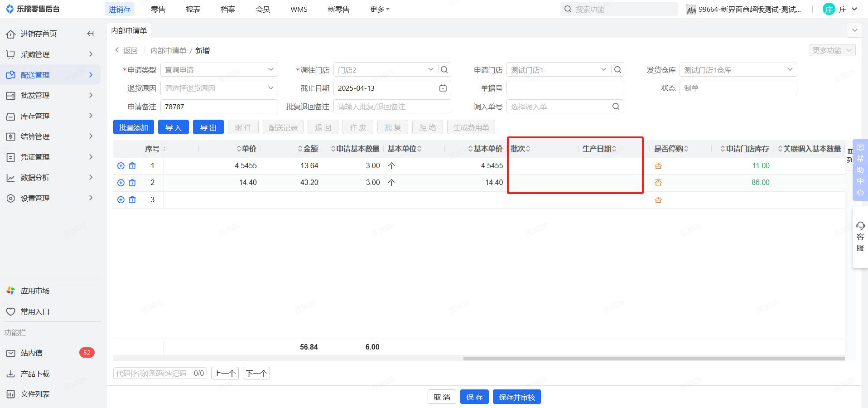Click the 申请备注 input field

tap(219, 107)
